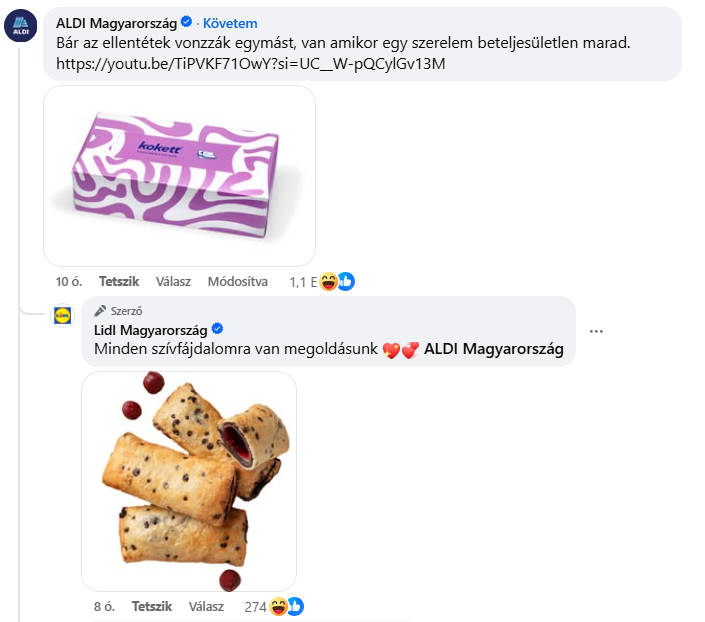View like reaction on ALDI comment
The height and width of the screenshot is (622, 705).
point(346,282)
